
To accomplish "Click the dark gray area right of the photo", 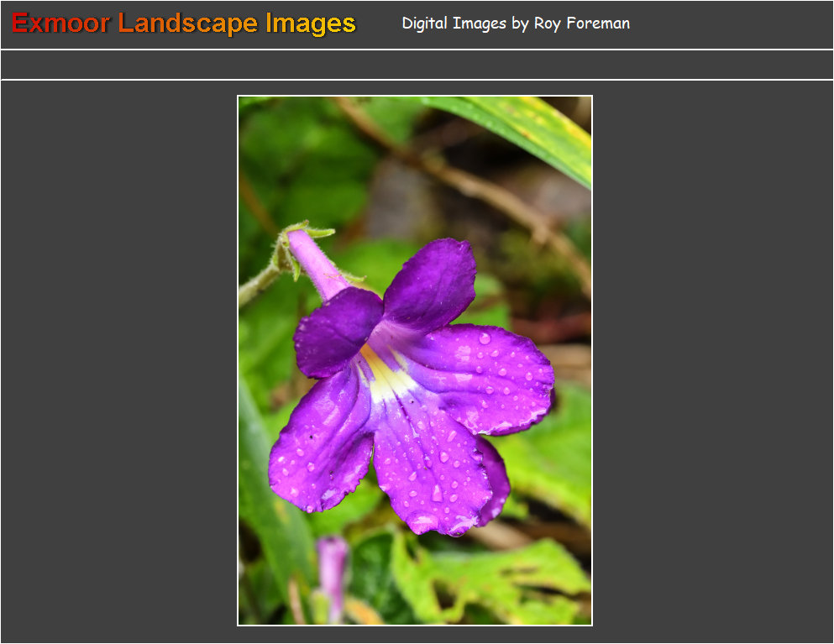I will (x=712, y=361).
